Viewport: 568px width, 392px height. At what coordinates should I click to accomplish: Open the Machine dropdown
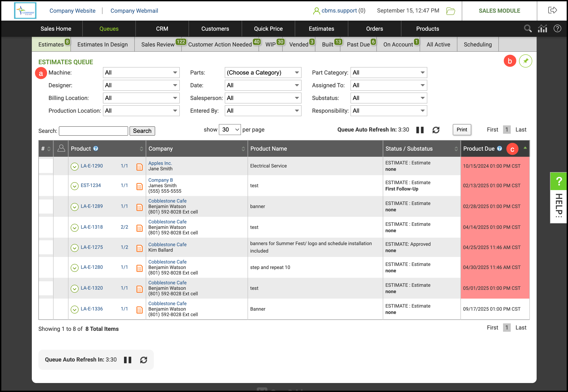[141, 73]
